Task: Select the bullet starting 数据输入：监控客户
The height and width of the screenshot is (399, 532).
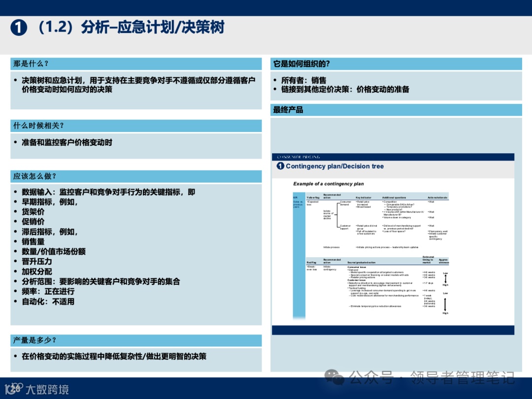Action: point(108,192)
